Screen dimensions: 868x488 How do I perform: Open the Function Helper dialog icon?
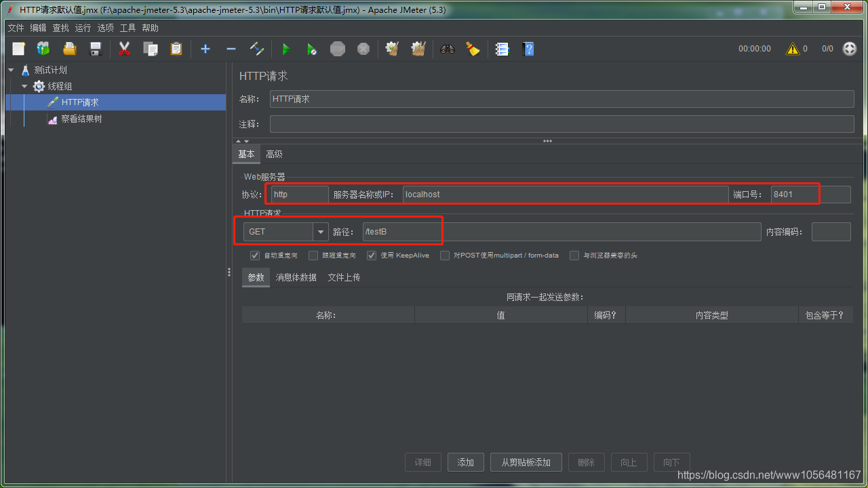(x=502, y=49)
